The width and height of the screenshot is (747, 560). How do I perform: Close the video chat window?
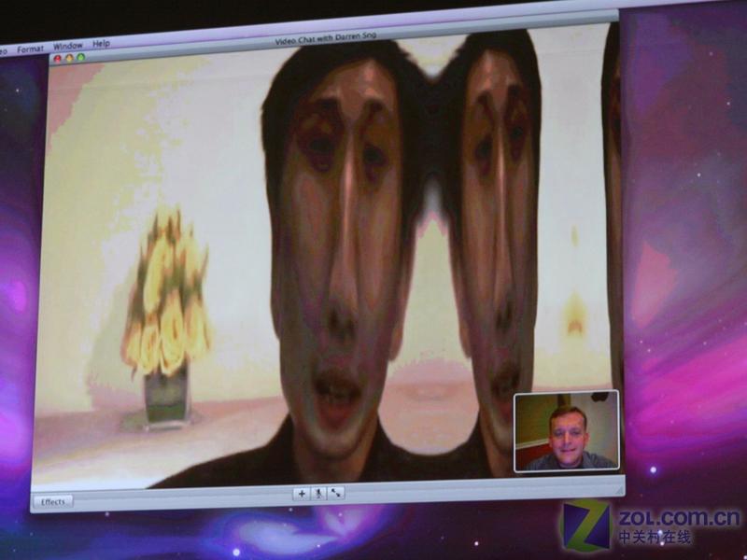pos(58,59)
